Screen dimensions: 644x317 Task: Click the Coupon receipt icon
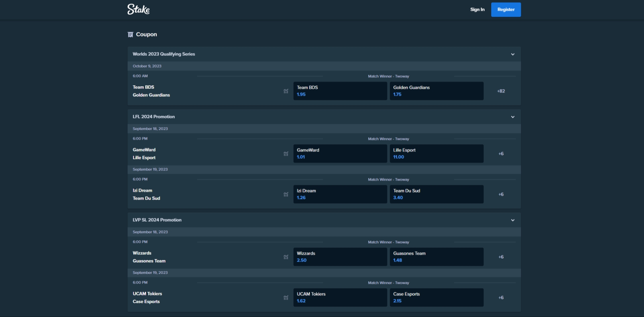click(x=130, y=35)
